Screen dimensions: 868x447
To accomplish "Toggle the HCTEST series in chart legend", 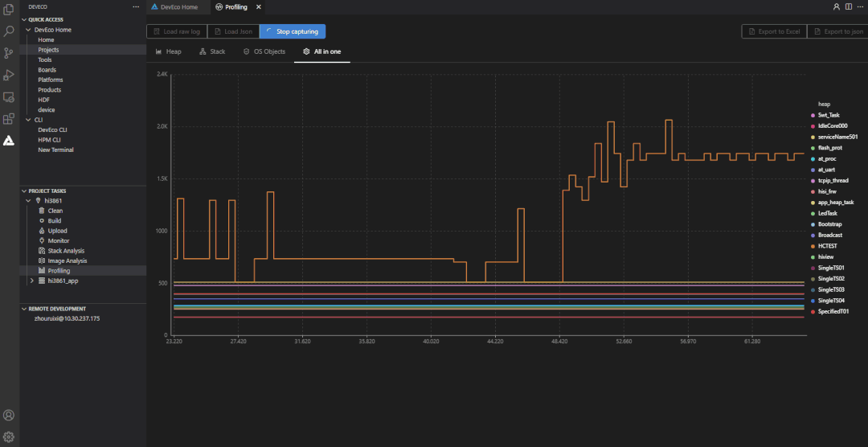I will tap(829, 246).
